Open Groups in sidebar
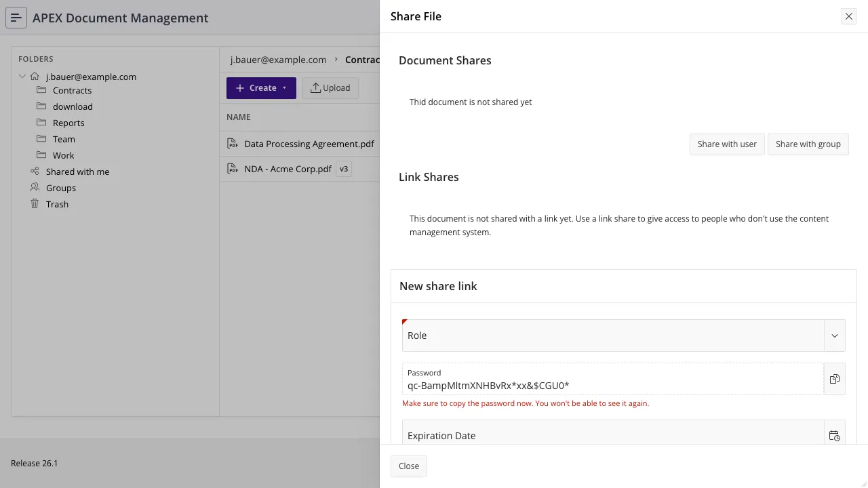This screenshot has height=488, width=868. [61, 188]
